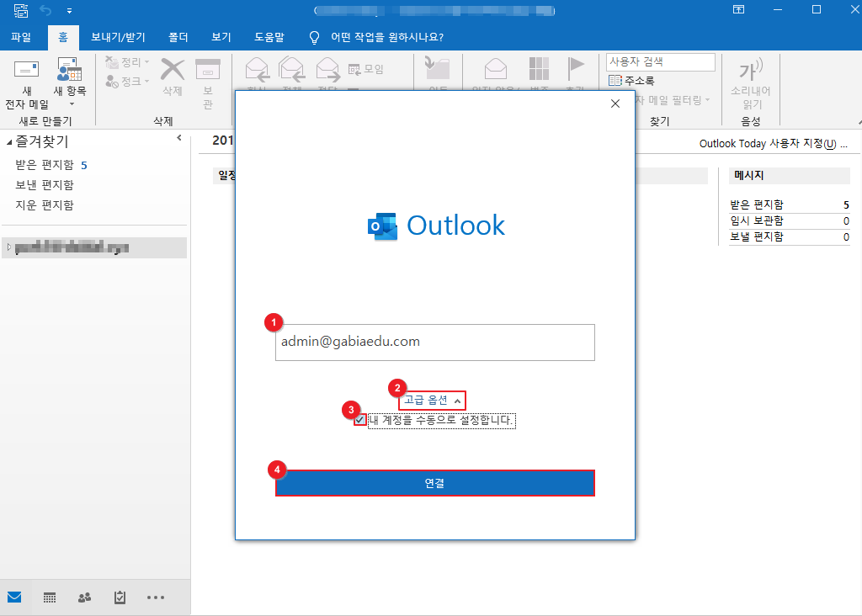The width and height of the screenshot is (862, 616).
Task: Click the three-dot navigation options
Action: pyautogui.click(x=156, y=597)
